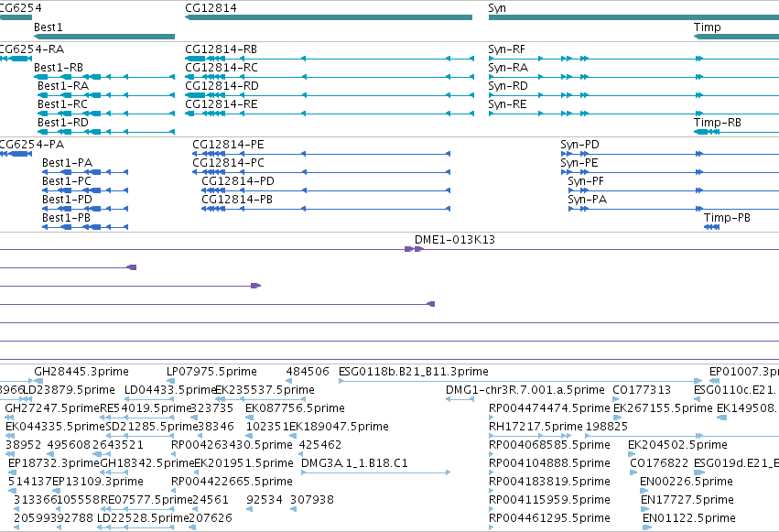
Task: Select the RP004183819.5prime feature
Action: click(x=492, y=491)
